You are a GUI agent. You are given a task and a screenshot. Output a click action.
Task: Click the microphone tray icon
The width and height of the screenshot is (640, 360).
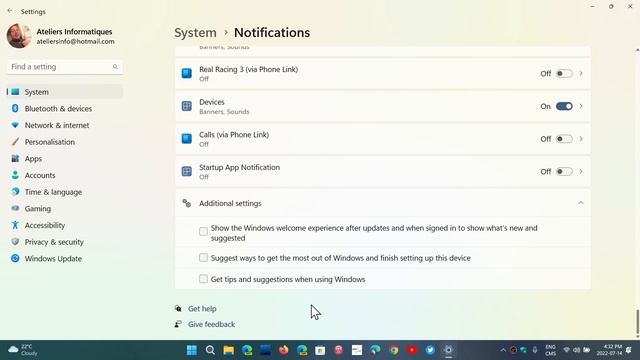(535, 350)
